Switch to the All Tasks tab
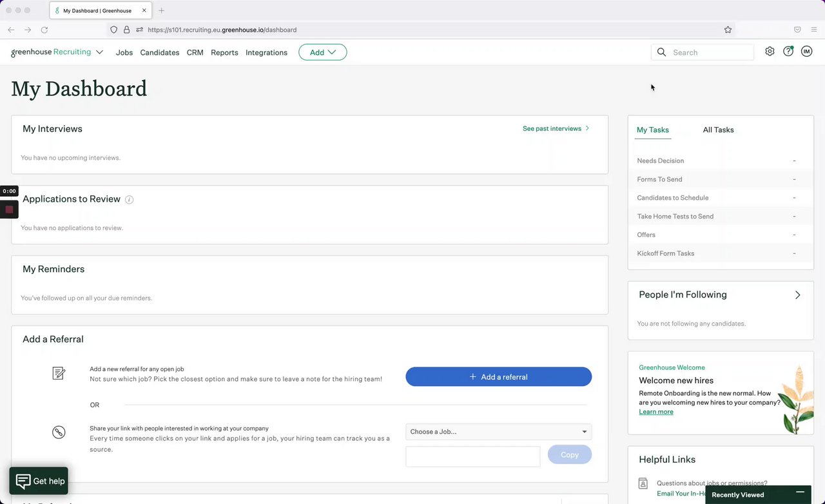 pos(718,130)
